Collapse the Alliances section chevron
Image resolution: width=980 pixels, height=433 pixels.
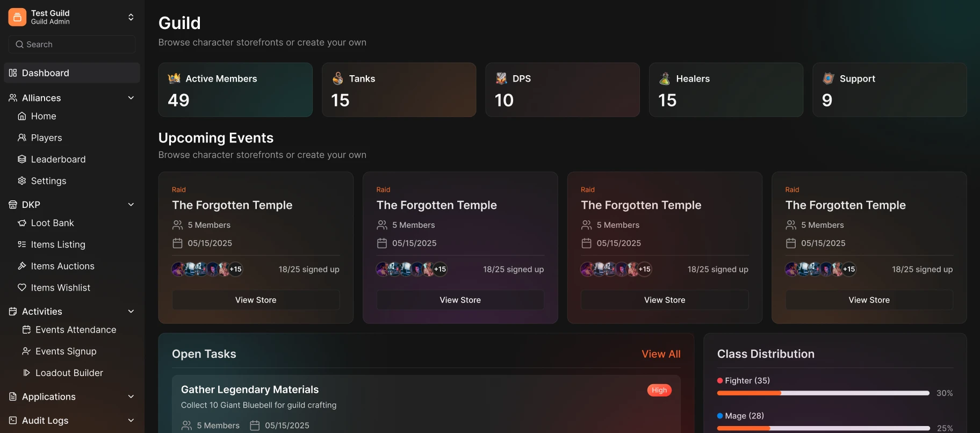(x=131, y=98)
